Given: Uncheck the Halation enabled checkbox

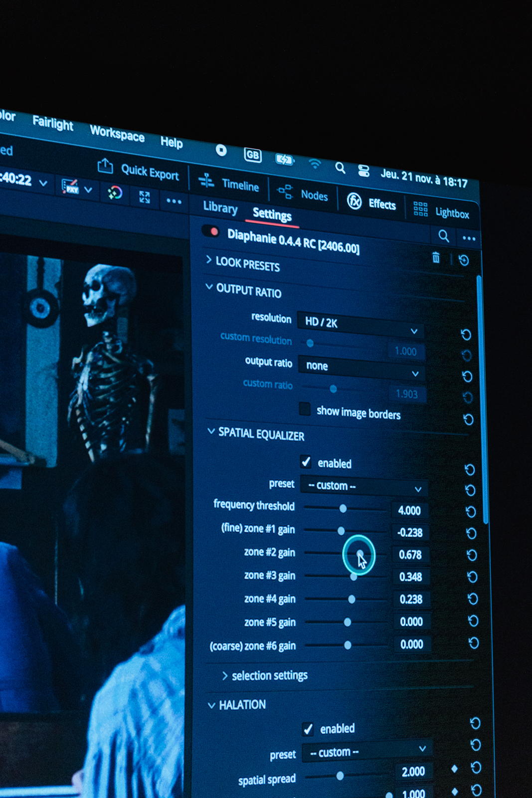Looking at the screenshot, I should coord(308,729).
